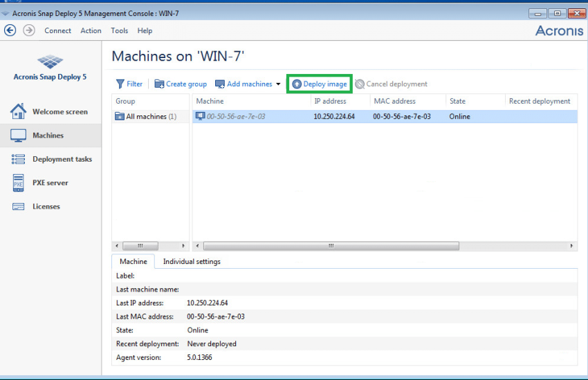
Task: Go to PXE server label
Action: pos(50,182)
